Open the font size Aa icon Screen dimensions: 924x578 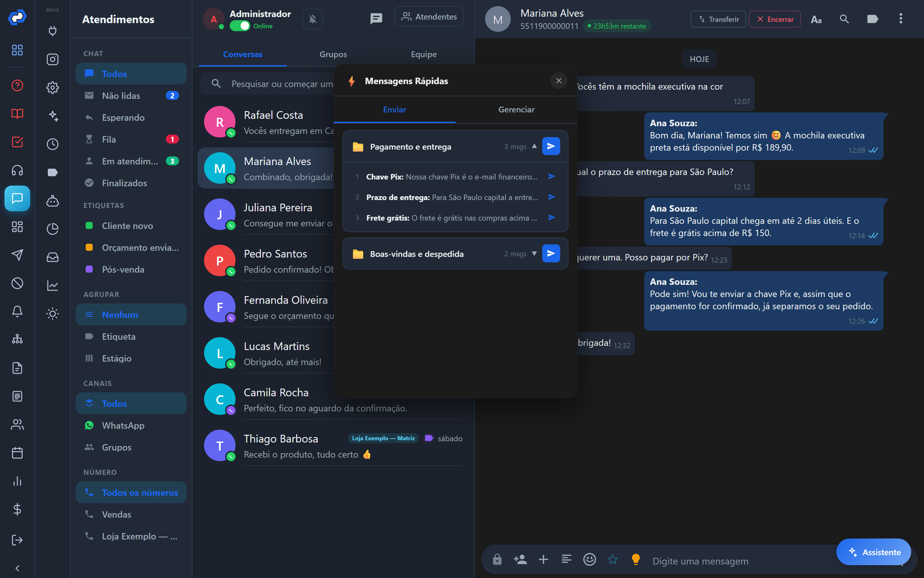click(816, 19)
